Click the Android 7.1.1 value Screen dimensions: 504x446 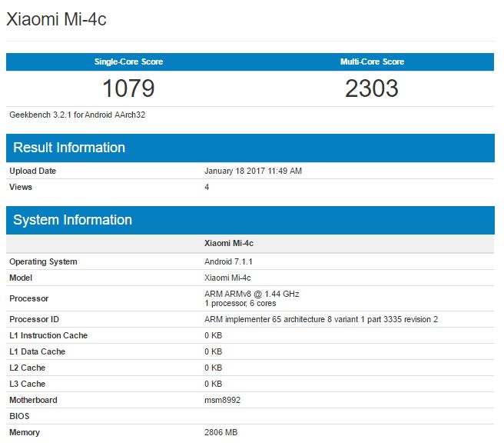[228, 261]
